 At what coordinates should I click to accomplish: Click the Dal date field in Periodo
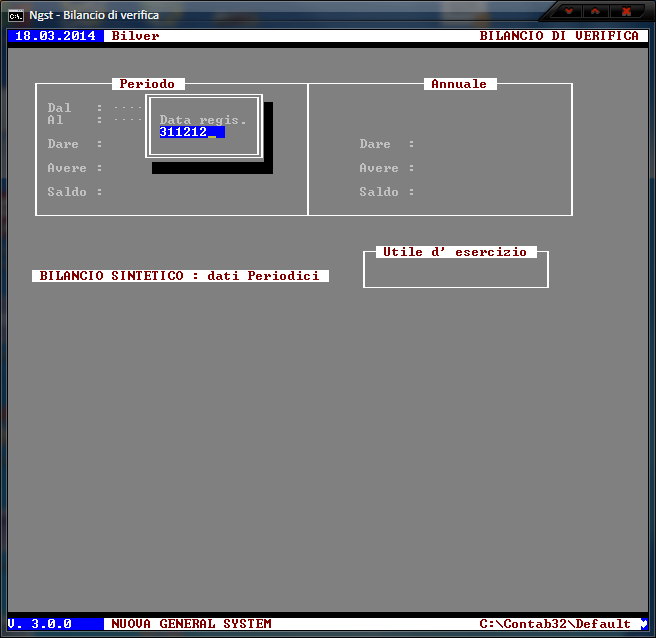click(x=127, y=107)
